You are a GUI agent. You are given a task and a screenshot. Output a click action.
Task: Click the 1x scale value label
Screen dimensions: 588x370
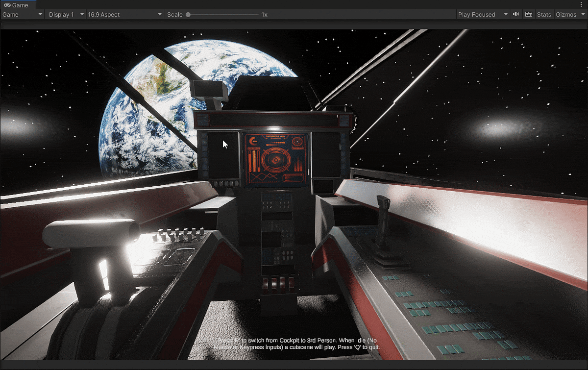[x=265, y=14]
